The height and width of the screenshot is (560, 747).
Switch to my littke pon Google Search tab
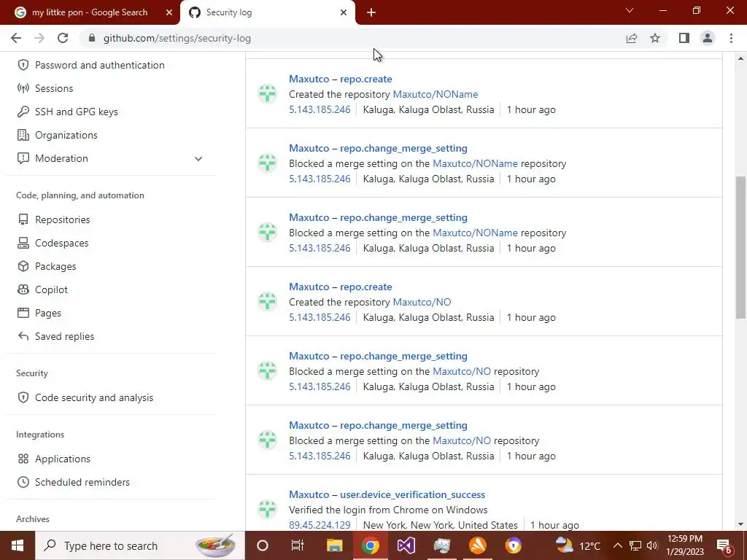[x=90, y=12]
